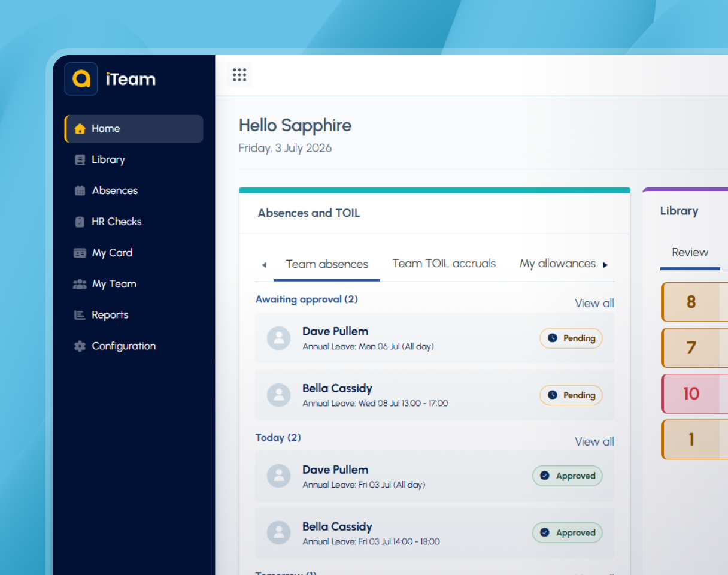Click the Absences calendar icon
The width and height of the screenshot is (728, 575).
tap(80, 190)
